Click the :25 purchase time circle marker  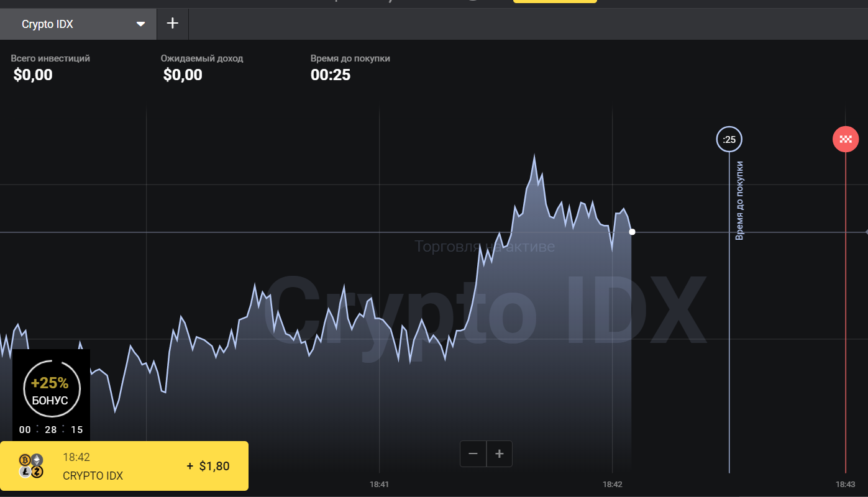(x=729, y=139)
